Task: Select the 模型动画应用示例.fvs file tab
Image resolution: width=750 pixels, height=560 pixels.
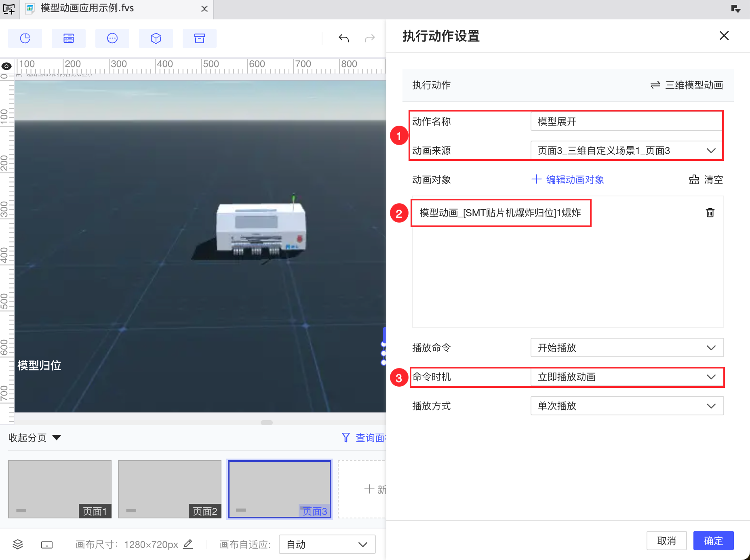Action: click(116, 9)
